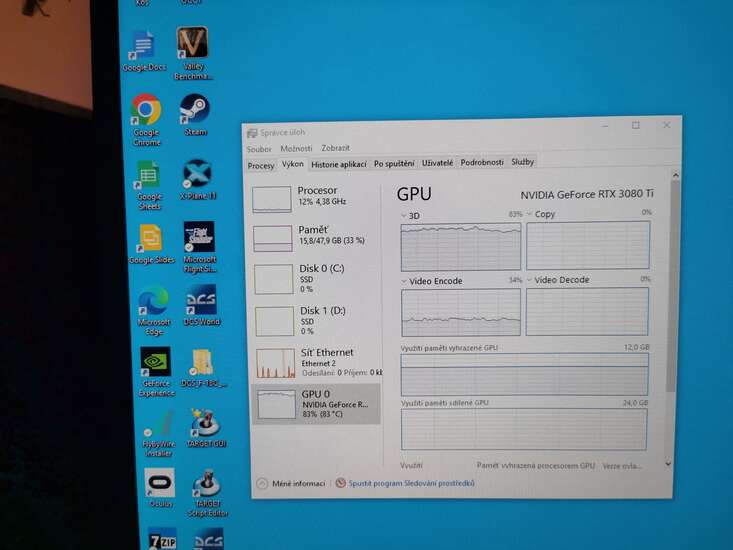Switch to the Procesy tab

click(x=261, y=165)
